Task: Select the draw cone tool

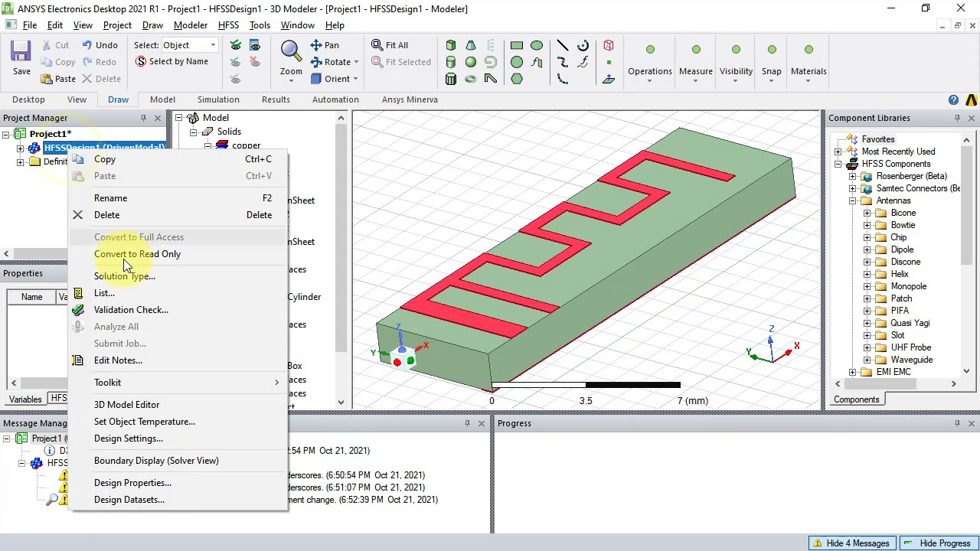Action: pos(471,45)
